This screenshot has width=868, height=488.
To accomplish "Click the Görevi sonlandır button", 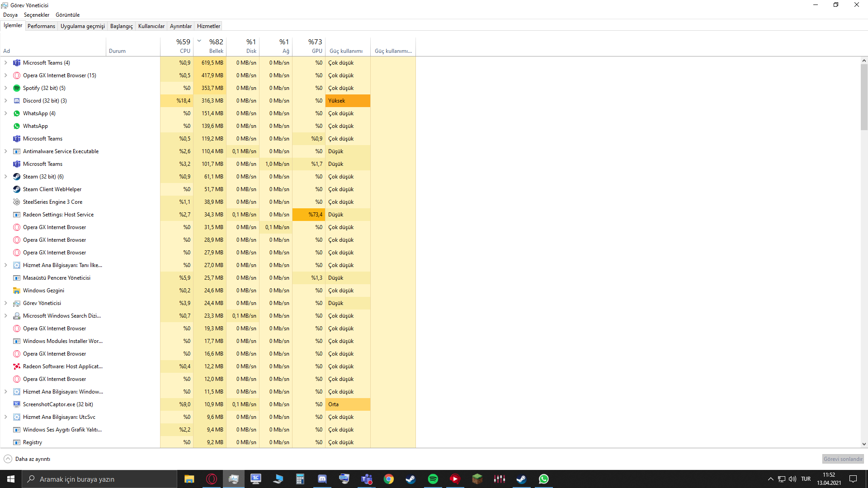I will [x=843, y=459].
